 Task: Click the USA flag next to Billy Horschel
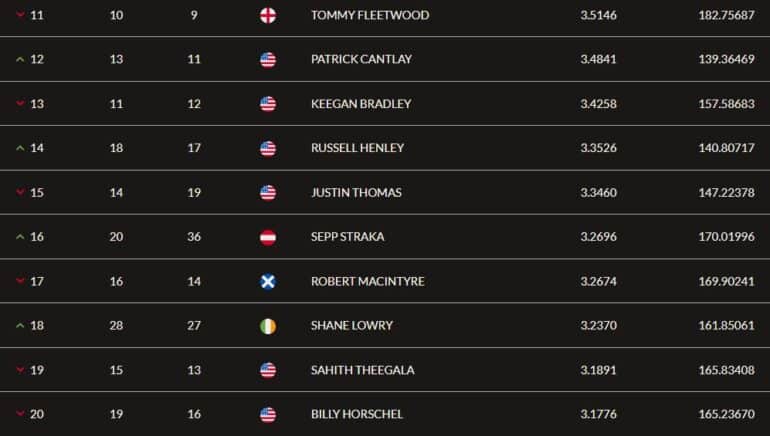tap(268, 415)
